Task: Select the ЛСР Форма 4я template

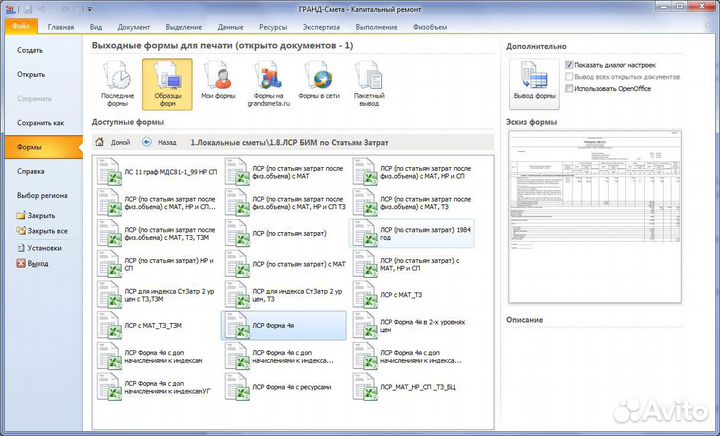Action: [x=283, y=327]
